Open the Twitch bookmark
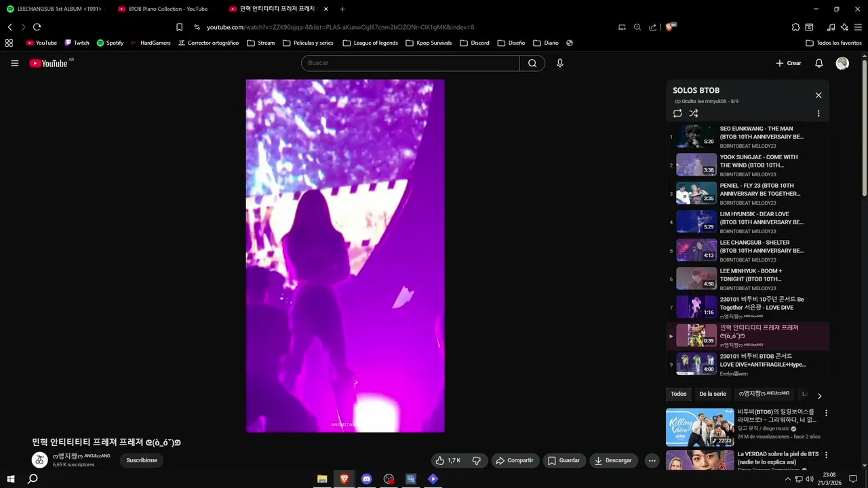The image size is (868, 488). click(77, 43)
